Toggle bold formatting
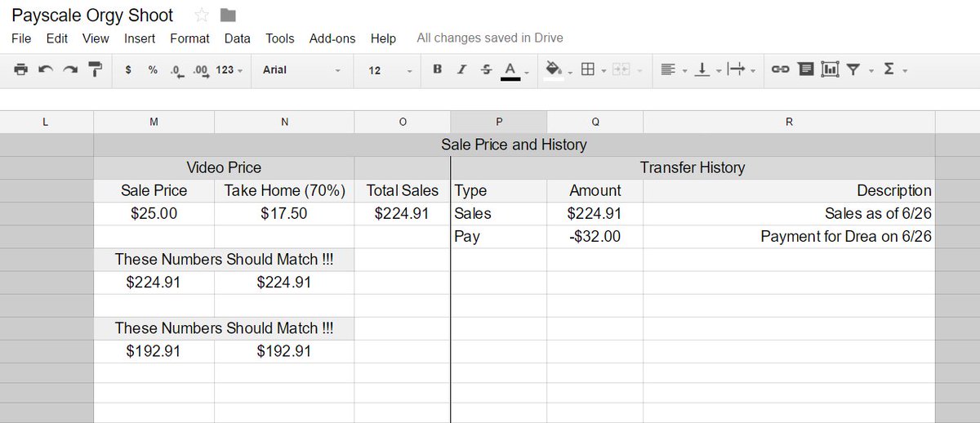 point(438,69)
